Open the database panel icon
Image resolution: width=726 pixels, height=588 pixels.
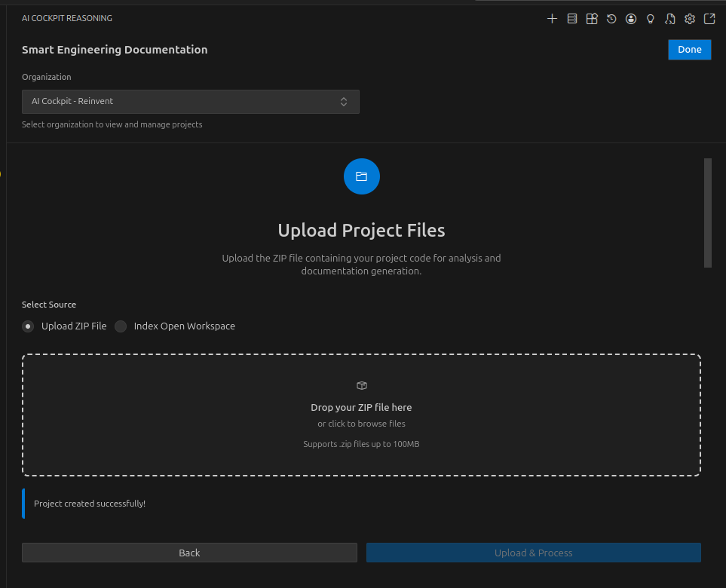(571, 18)
